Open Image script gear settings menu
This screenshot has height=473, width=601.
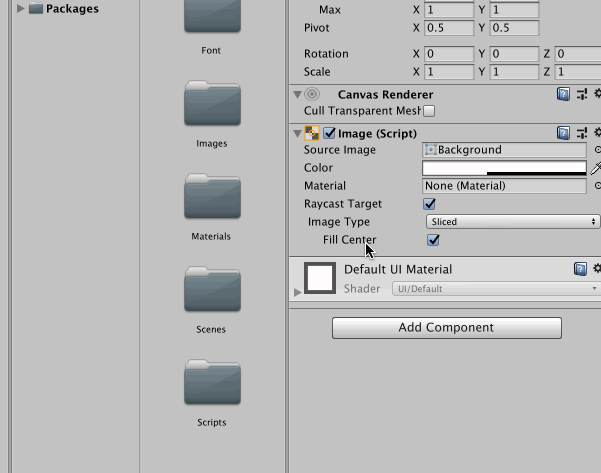596,133
